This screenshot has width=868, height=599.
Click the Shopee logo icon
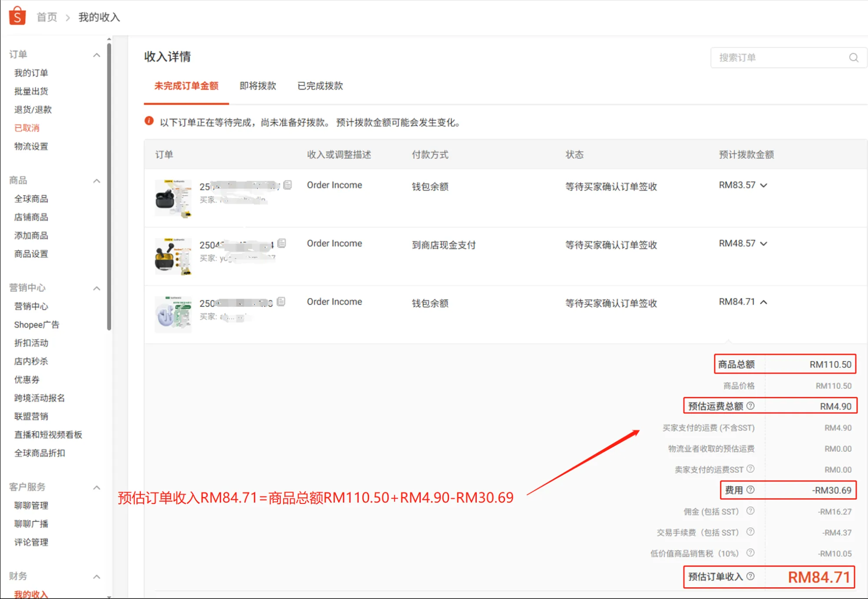coord(17,16)
